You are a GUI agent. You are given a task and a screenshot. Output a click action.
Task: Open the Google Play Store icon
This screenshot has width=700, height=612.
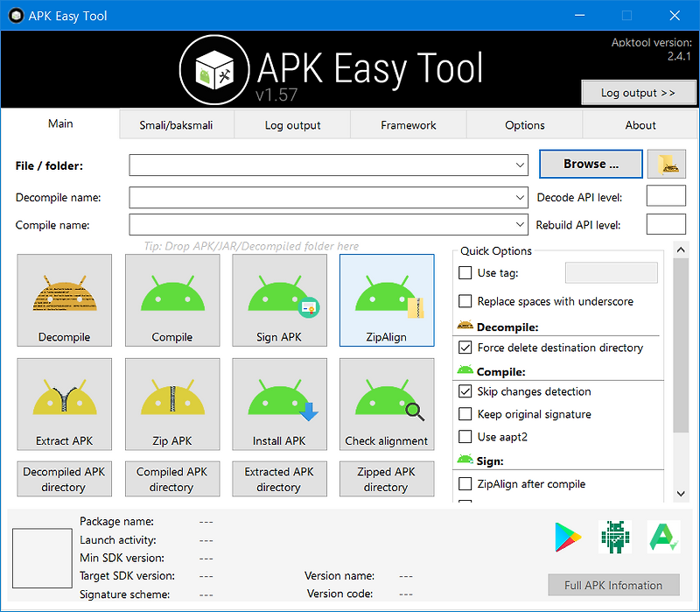pos(567,537)
